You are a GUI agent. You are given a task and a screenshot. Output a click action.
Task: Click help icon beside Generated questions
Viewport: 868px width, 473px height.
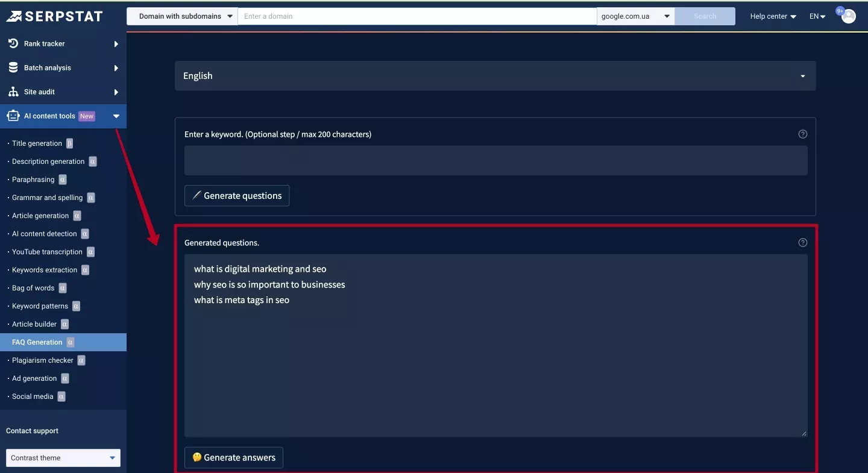(x=802, y=243)
